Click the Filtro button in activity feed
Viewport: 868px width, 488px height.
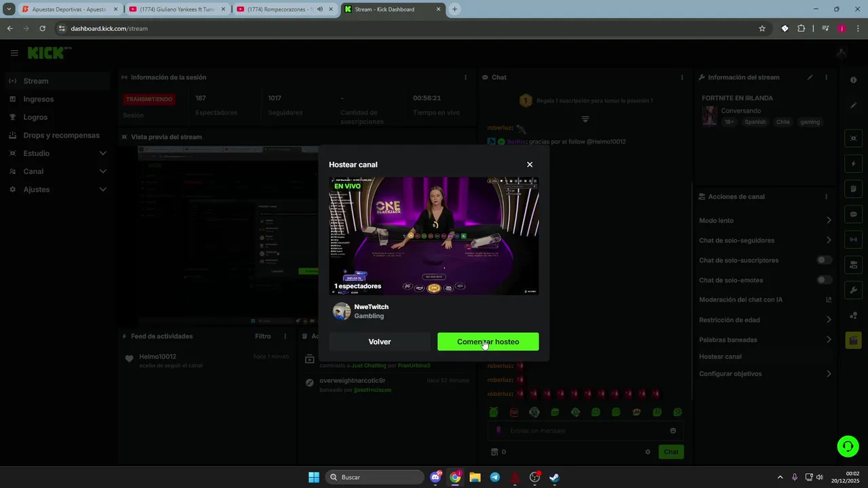click(262, 336)
